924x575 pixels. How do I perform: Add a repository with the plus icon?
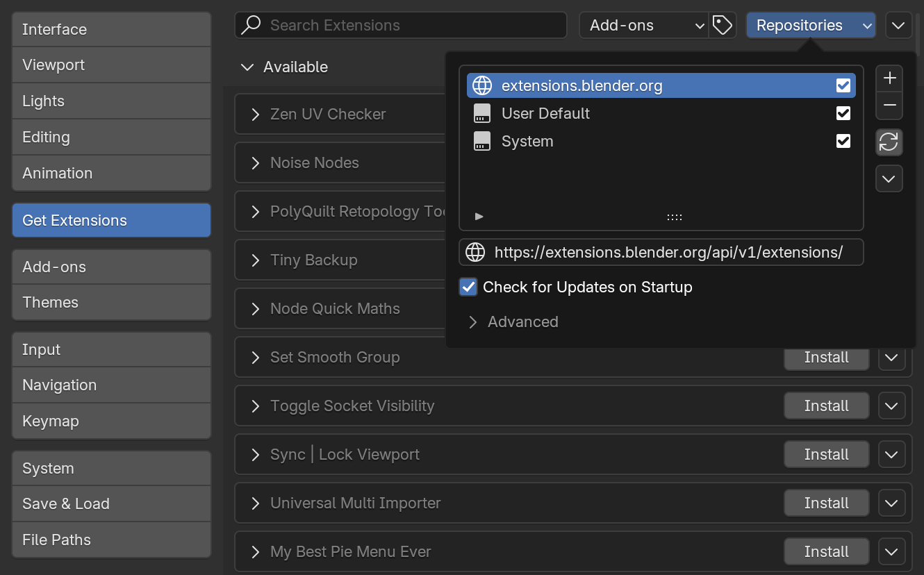(x=889, y=78)
